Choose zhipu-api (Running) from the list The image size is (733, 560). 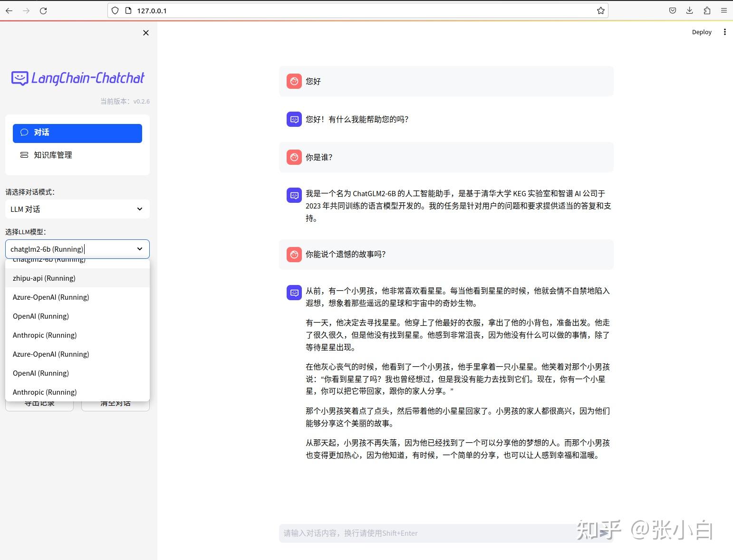(x=77, y=278)
